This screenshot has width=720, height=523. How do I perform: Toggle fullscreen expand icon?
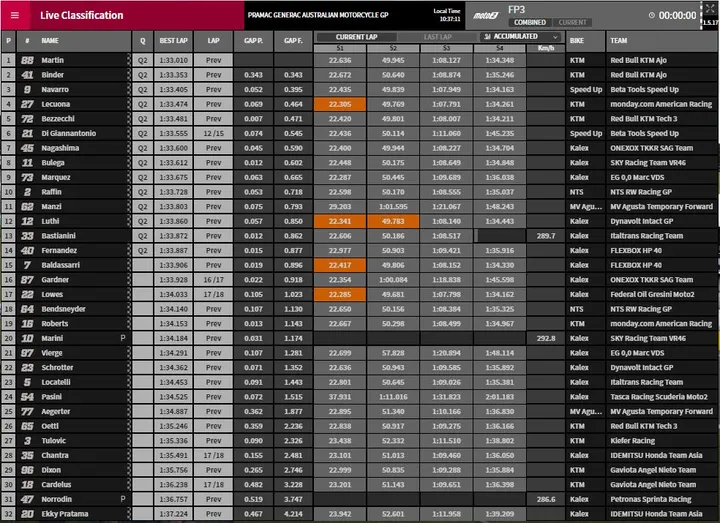pyautogui.click(x=710, y=8)
